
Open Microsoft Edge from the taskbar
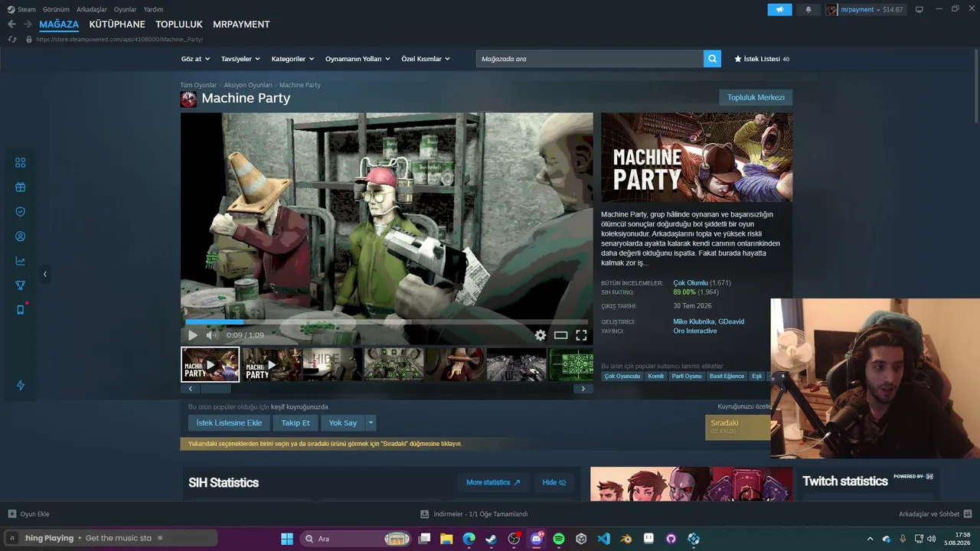(x=469, y=539)
